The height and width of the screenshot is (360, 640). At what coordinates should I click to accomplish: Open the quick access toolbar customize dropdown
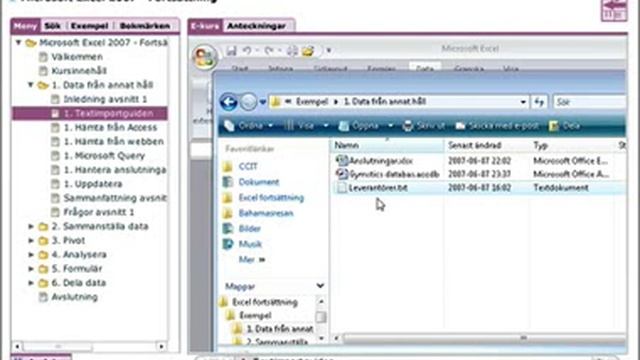[x=329, y=51]
